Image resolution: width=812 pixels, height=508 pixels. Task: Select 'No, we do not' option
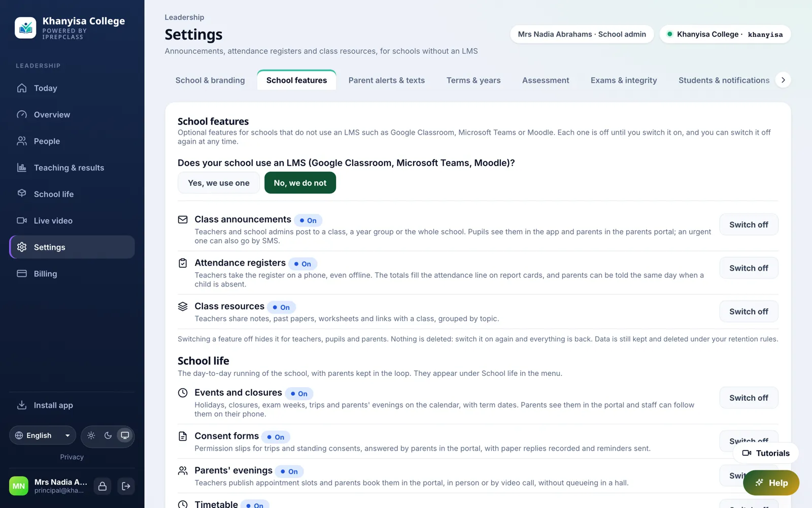[x=300, y=183]
